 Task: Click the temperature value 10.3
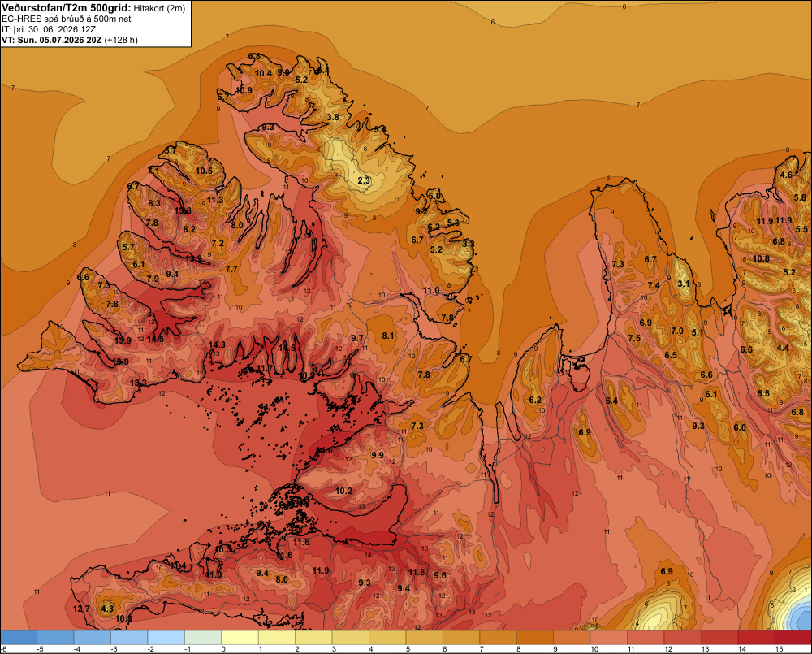click(223, 549)
